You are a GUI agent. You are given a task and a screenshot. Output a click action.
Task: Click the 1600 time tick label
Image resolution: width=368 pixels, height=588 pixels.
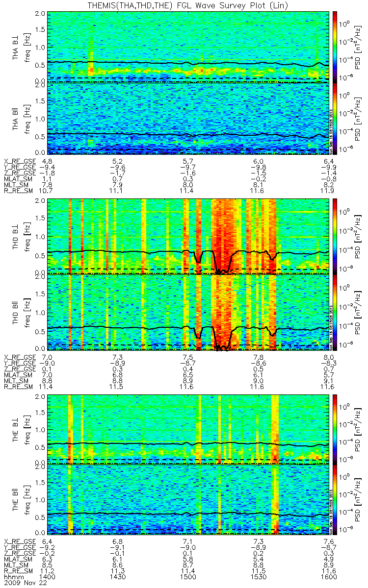click(x=328, y=578)
